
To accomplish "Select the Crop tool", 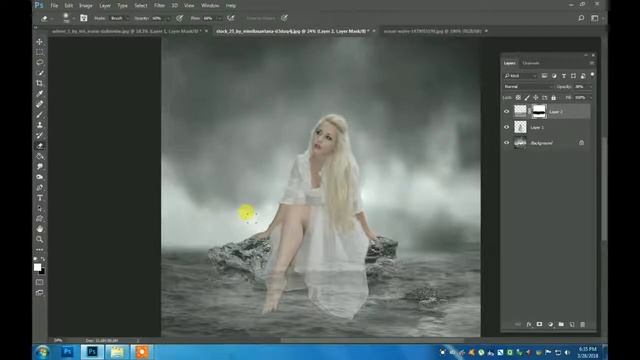I will (40, 83).
